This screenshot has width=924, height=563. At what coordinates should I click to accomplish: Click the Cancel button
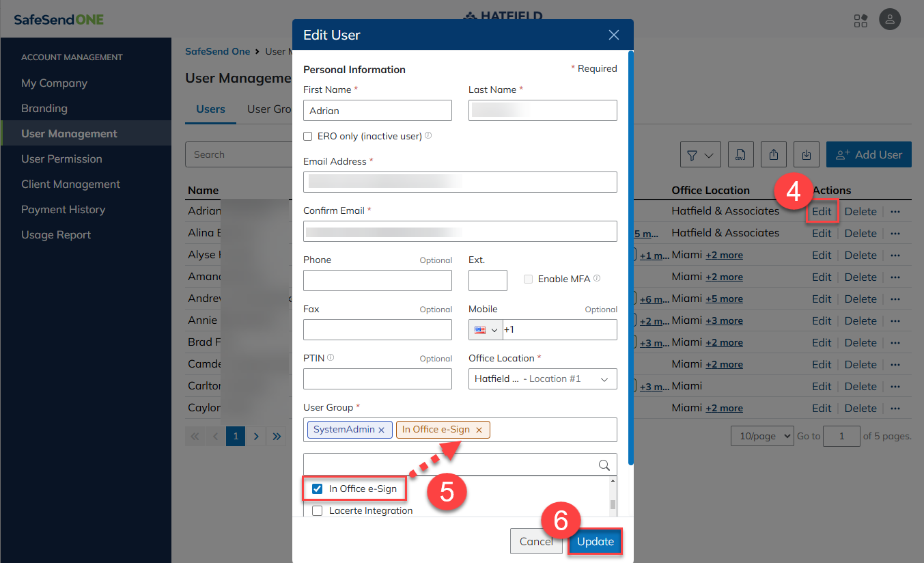(x=535, y=542)
